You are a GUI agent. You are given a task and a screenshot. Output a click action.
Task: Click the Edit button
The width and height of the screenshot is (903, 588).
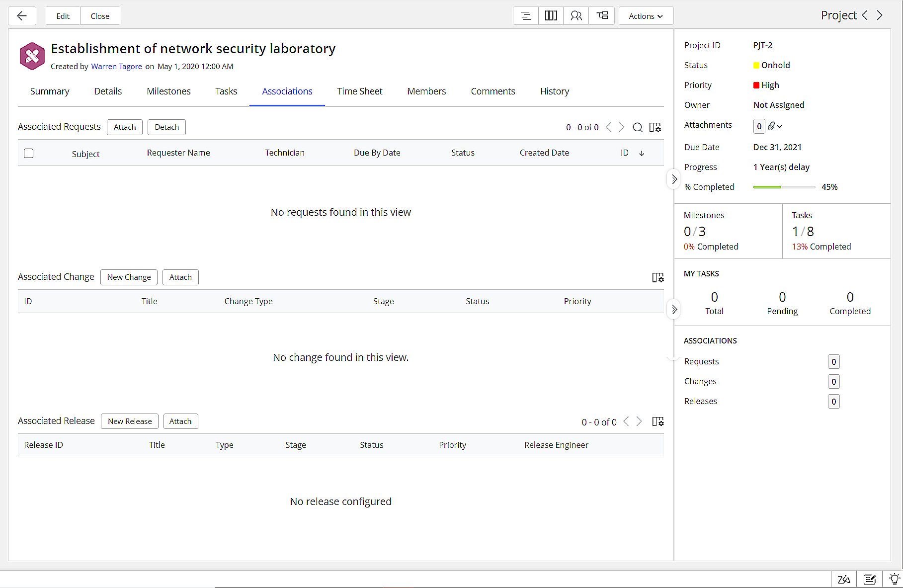pyautogui.click(x=63, y=16)
